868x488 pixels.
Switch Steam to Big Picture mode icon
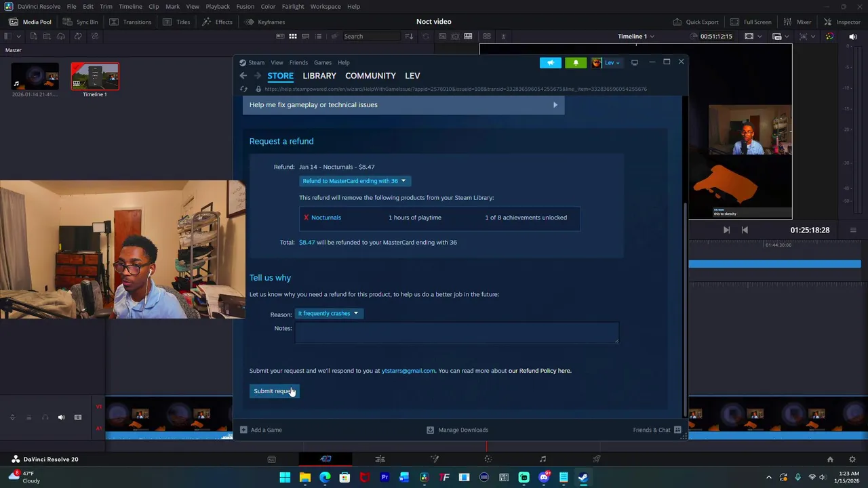coord(635,62)
